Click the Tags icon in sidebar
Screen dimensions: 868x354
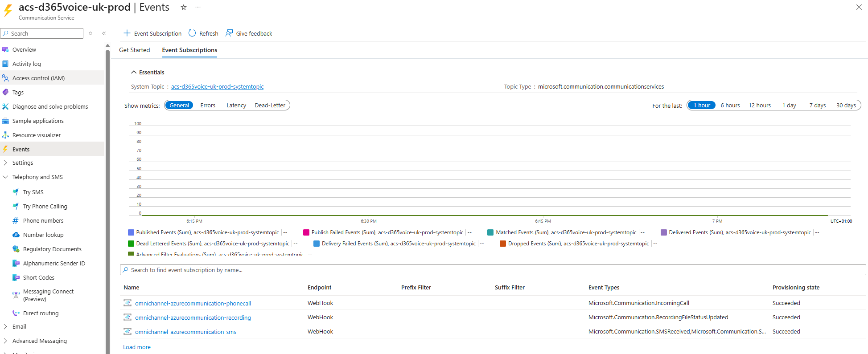pyautogui.click(x=5, y=92)
